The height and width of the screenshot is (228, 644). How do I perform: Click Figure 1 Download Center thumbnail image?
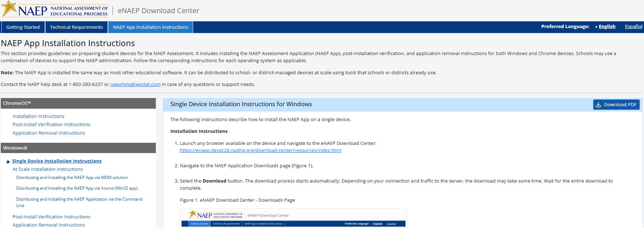pyautogui.click(x=294, y=218)
